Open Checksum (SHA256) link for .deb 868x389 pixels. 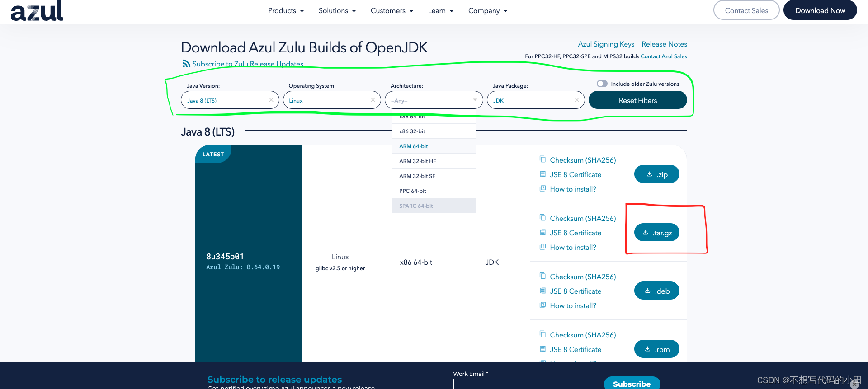(583, 277)
